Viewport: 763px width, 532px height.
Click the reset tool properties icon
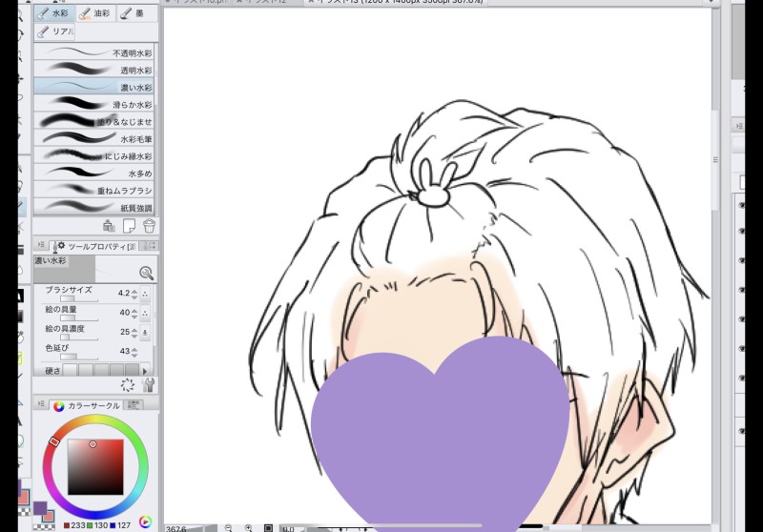click(x=128, y=385)
